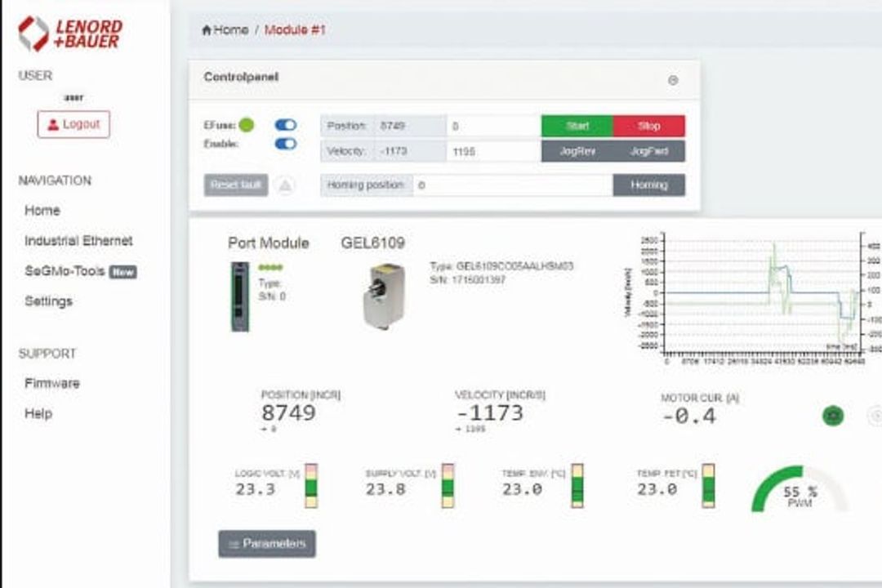Image resolution: width=882 pixels, height=588 pixels.
Task: Click the green Start button
Action: click(577, 126)
